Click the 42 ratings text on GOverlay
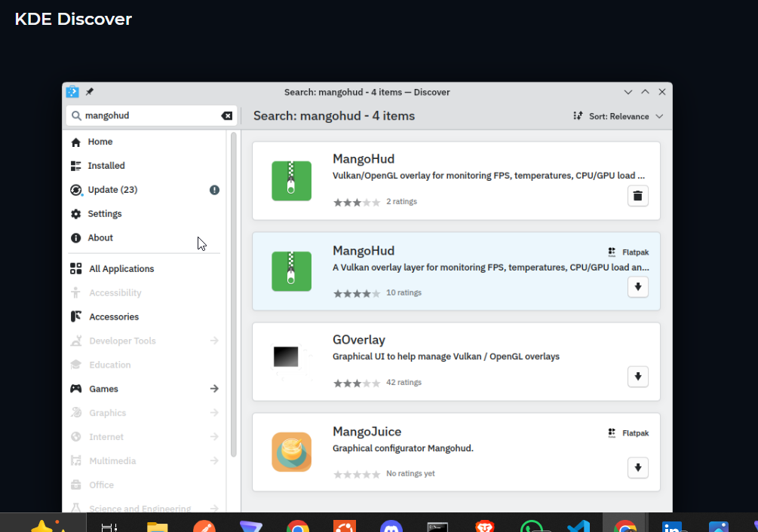The image size is (758, 532). [x=404, y=382]
